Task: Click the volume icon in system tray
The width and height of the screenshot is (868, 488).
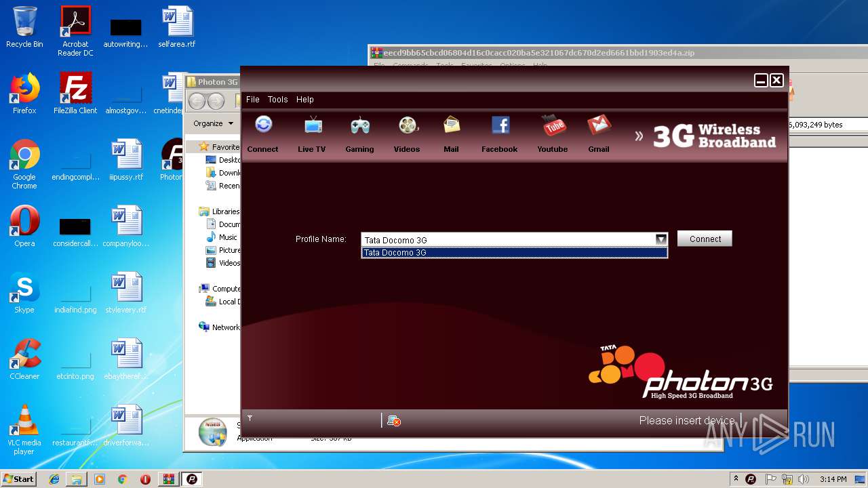Action: click(x=804, y=479)
